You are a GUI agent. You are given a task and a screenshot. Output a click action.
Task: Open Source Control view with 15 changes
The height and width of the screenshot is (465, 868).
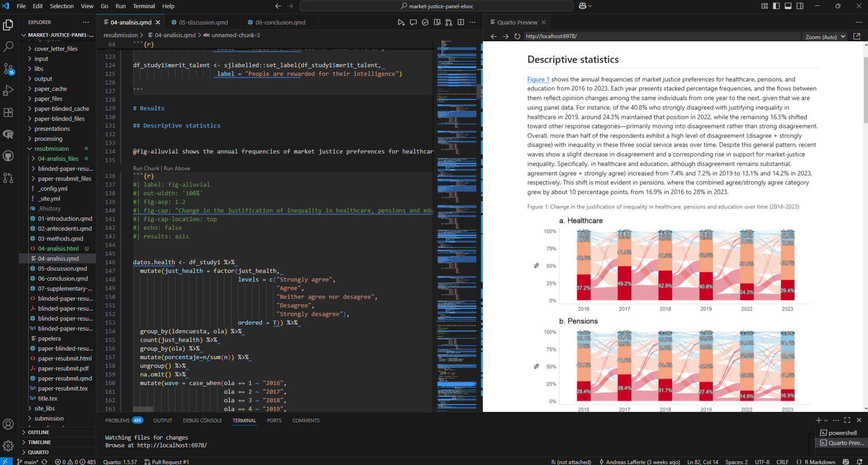[8, 69]
